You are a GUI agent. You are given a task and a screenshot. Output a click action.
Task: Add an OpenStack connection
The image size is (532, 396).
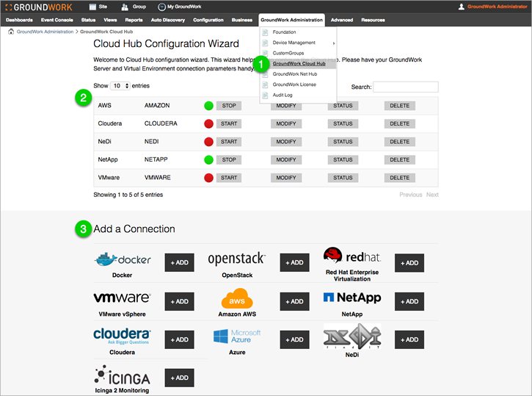click(294, 262)
